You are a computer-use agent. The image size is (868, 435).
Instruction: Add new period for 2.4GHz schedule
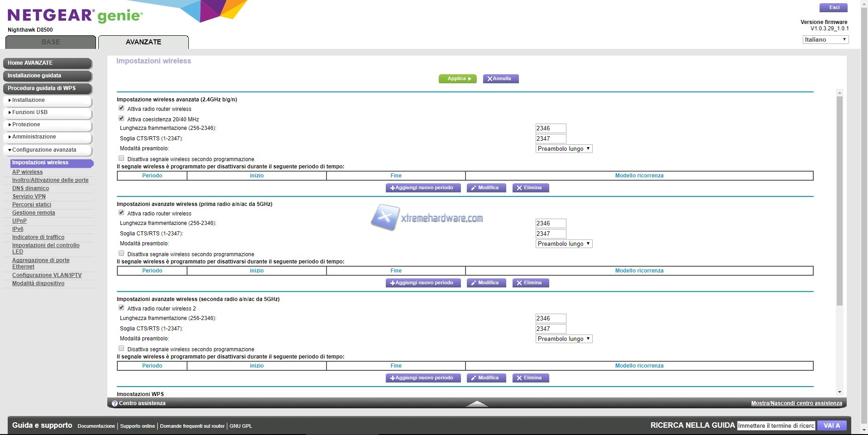coord(423,188)
